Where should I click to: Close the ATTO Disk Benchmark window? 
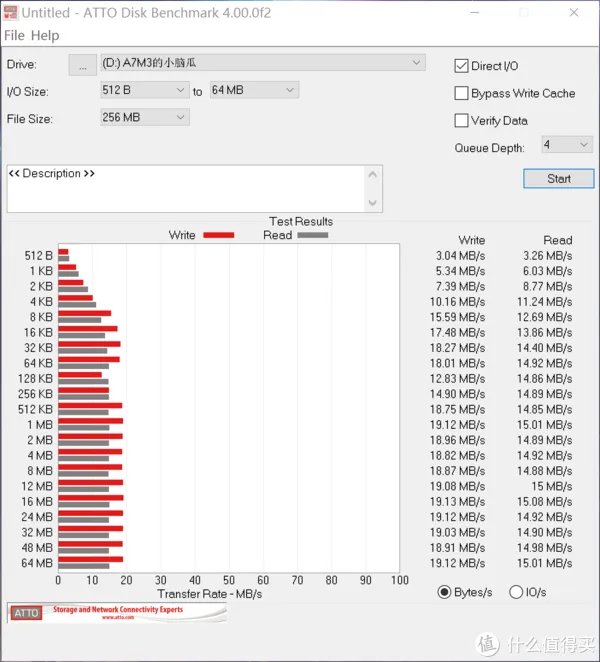[573, 12]
